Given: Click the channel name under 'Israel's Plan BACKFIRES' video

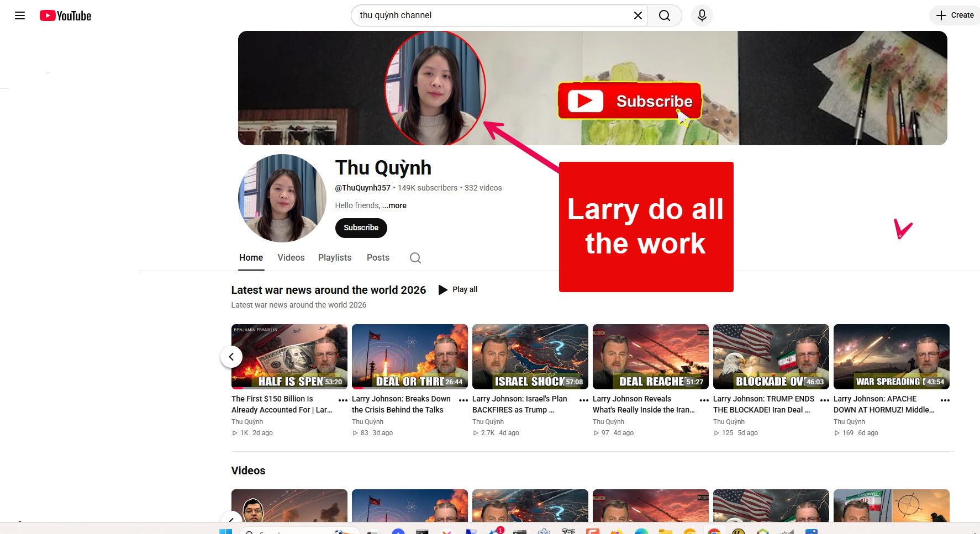Looking at the screenshot, I should click(x=488, y=422).
